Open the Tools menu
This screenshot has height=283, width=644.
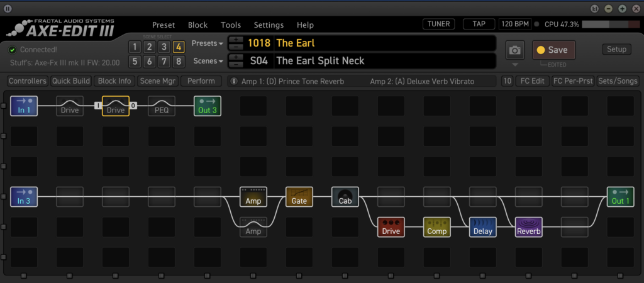click(231, 25)
